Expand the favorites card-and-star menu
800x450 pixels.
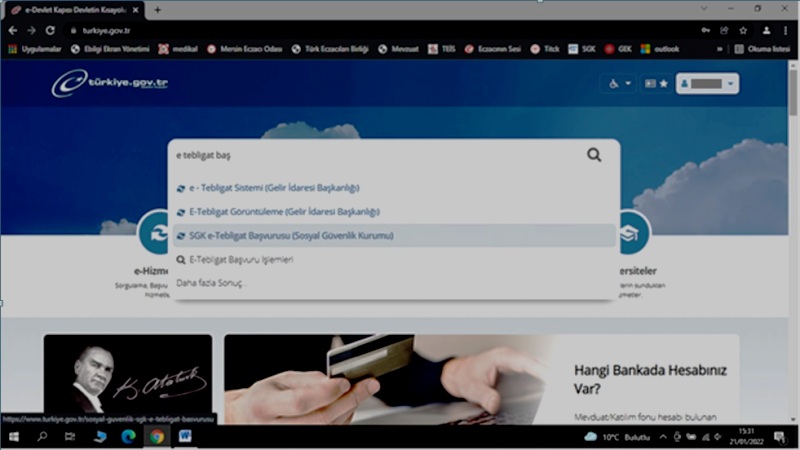point(656,83)
